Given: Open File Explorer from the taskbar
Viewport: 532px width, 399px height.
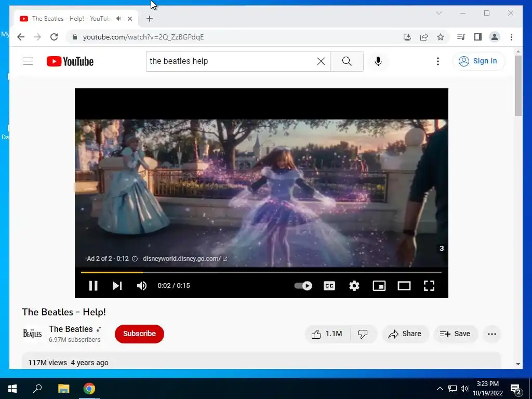Looking at the screenshot, I should pos(63,389).
